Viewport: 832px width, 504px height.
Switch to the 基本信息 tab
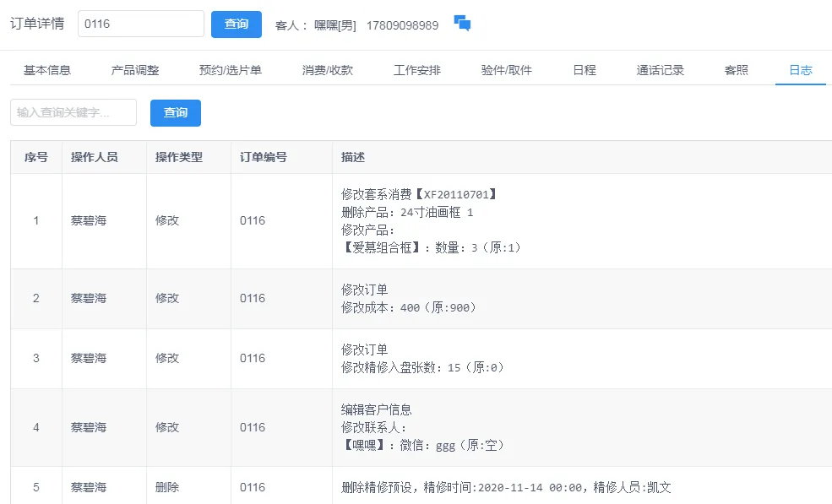click(47, 70)
